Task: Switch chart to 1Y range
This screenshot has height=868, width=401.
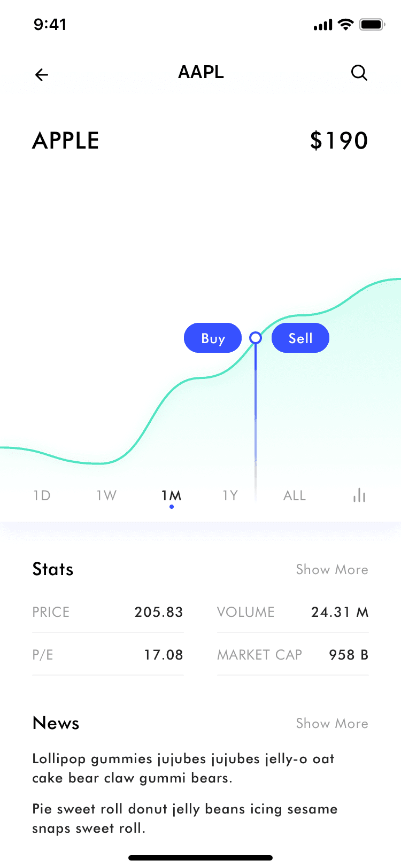Action: [x=230, y=495]
